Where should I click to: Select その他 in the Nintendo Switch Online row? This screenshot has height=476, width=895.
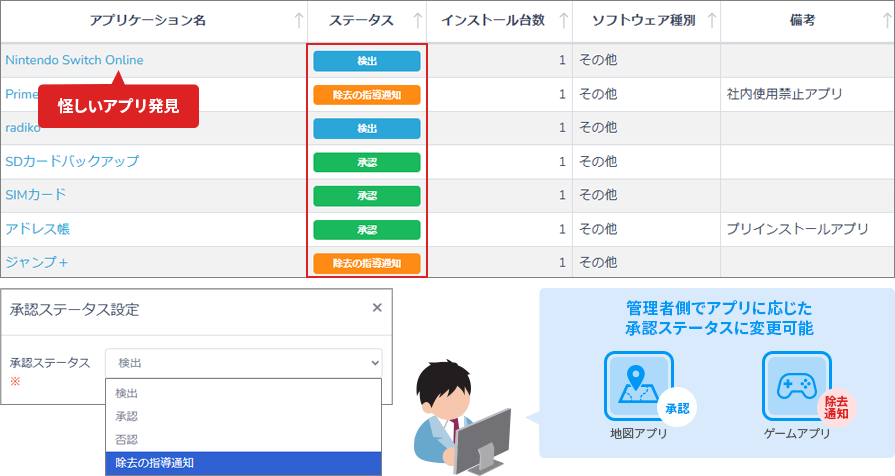coord(598,60)
